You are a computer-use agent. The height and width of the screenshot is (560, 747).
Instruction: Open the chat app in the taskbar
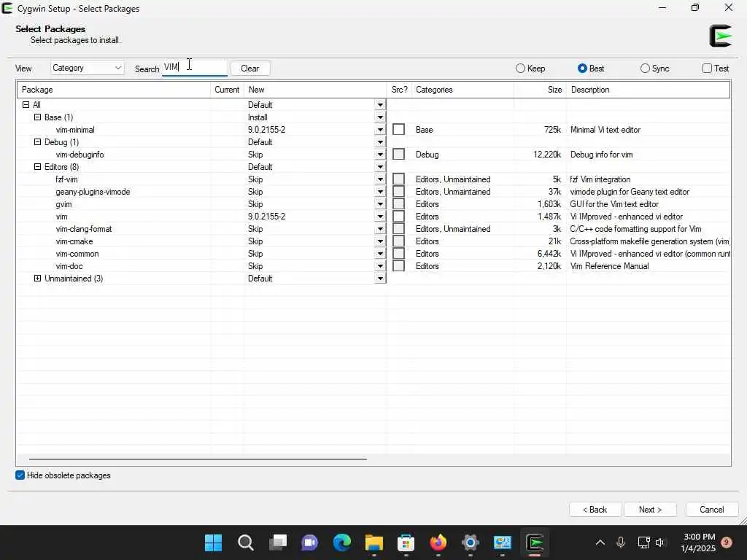coord(309,542)
